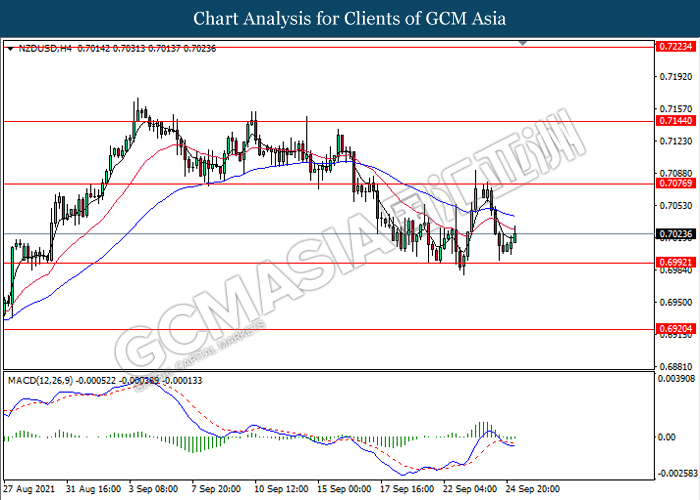Click the 0.69204 red price label
The image size is (700, 500).
[x=676, y=329]
